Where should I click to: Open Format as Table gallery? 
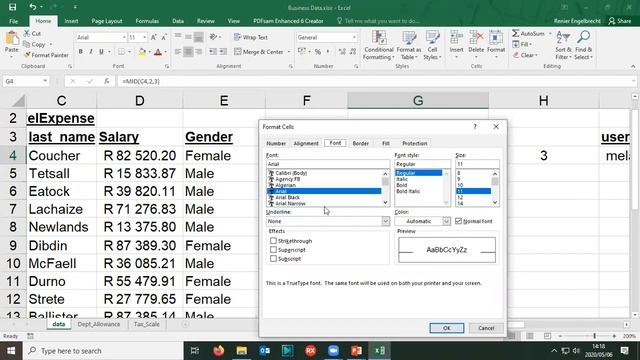(408, 45)
